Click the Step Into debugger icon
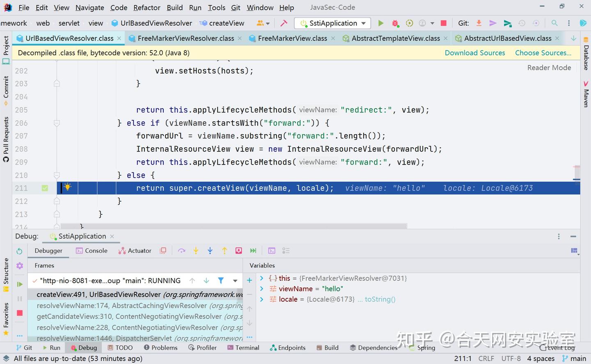This screenshot has width=591, height=364. click(196, 250)
